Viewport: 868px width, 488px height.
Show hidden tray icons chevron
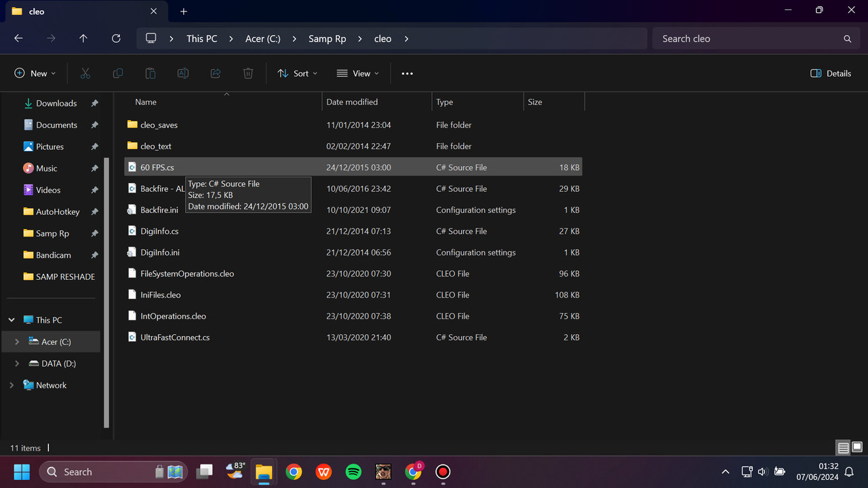(x=726, y=472)
